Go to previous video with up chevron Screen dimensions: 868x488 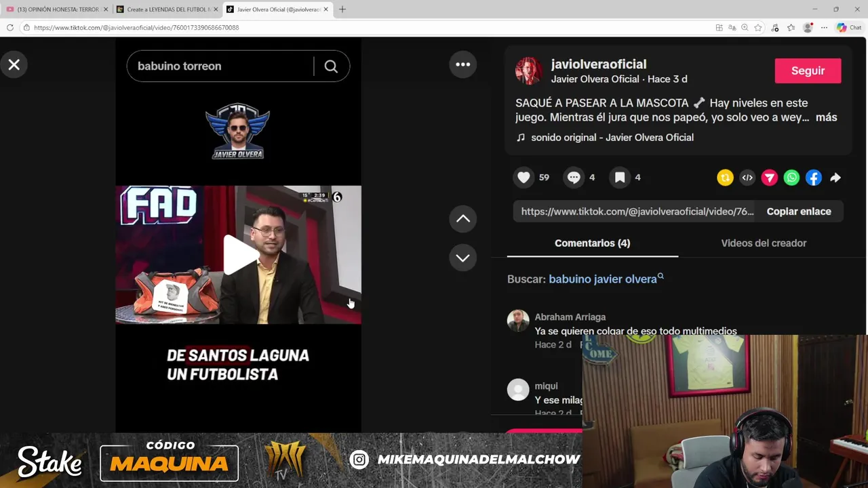point(463,218)
